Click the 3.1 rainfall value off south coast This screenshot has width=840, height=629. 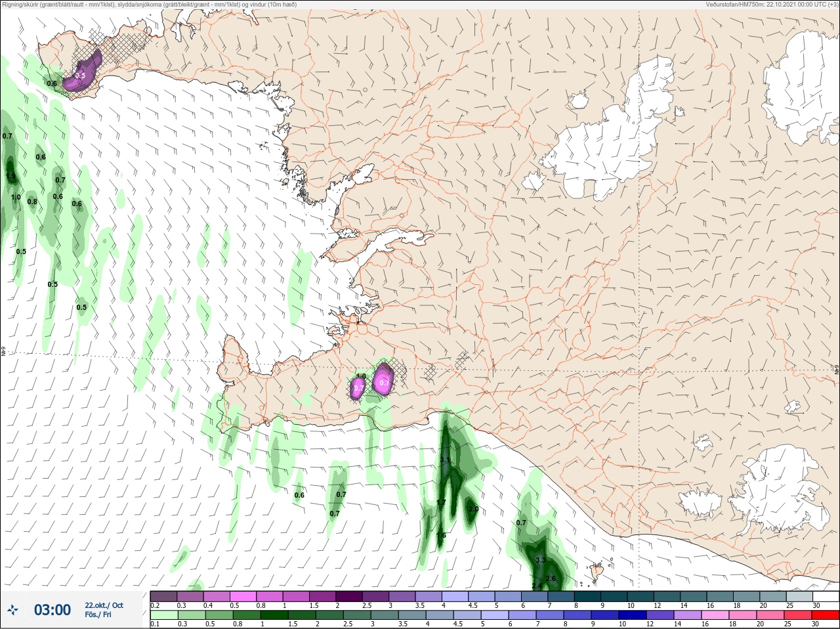[x=445, y=460]
